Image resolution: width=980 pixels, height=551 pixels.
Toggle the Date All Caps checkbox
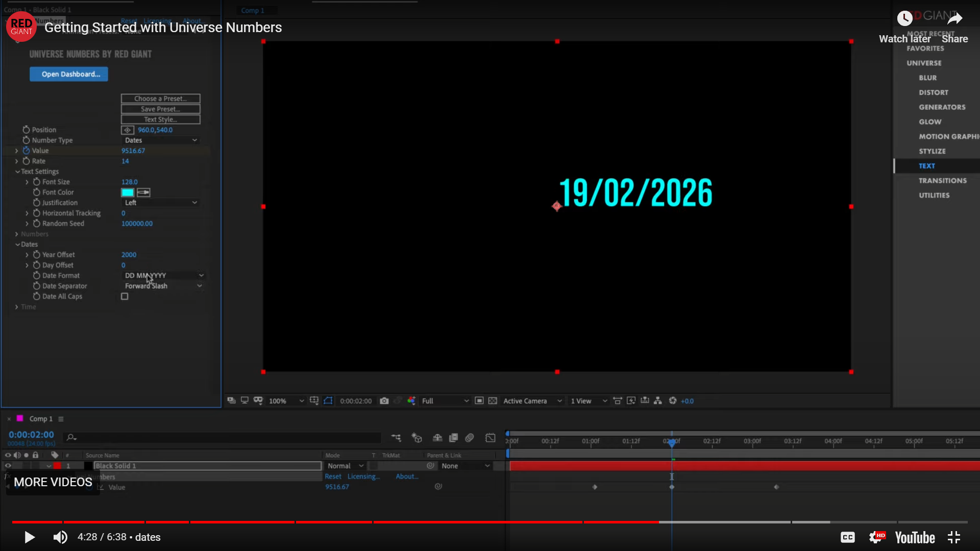[125, 296]
